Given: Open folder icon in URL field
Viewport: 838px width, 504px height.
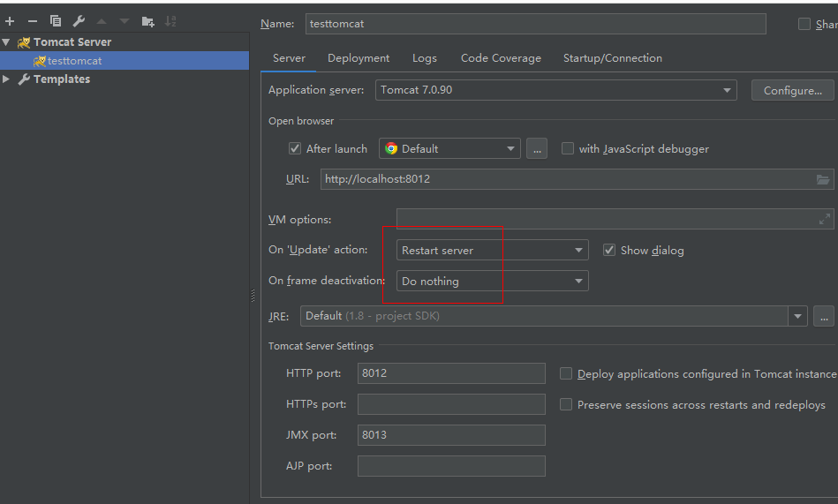Looking at the screenshot, I should click(x=823, y=179).
